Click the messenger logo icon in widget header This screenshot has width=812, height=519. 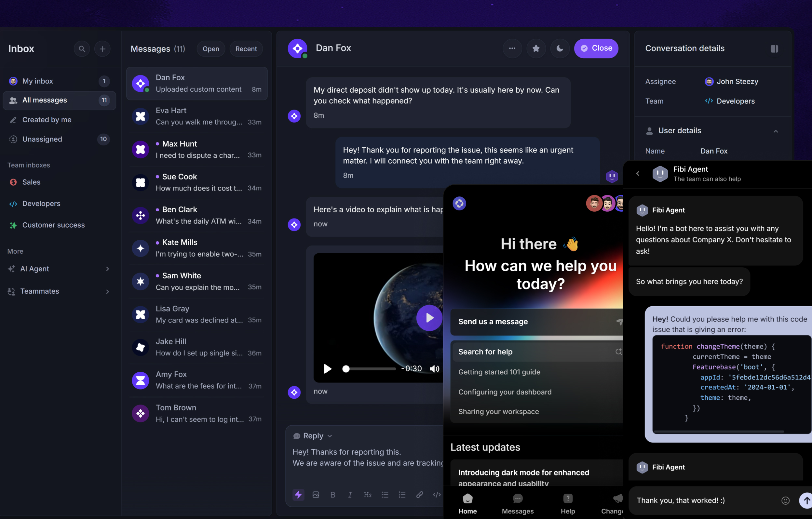(459, 203)
